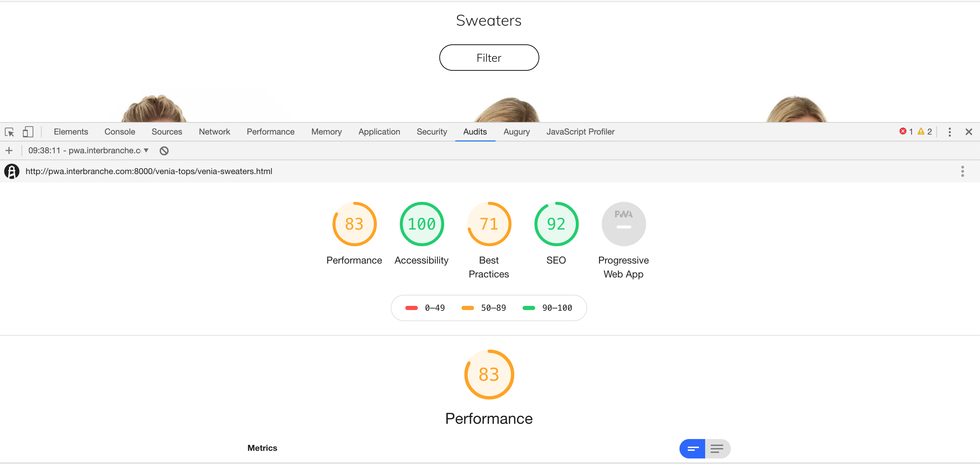Select the Performance panel tab
Screen dimensions: 980x464
coord(270,131)
